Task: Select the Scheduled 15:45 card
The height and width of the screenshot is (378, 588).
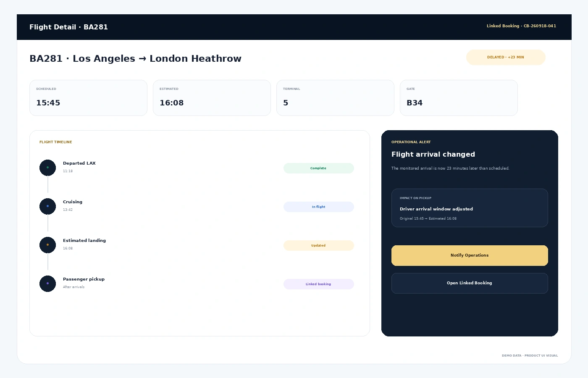Action: 88,98
